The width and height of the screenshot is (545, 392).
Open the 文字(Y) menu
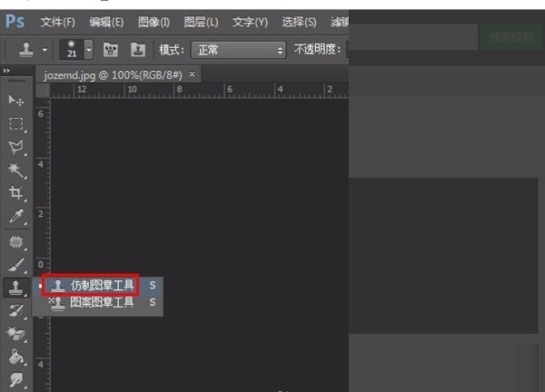250,22
